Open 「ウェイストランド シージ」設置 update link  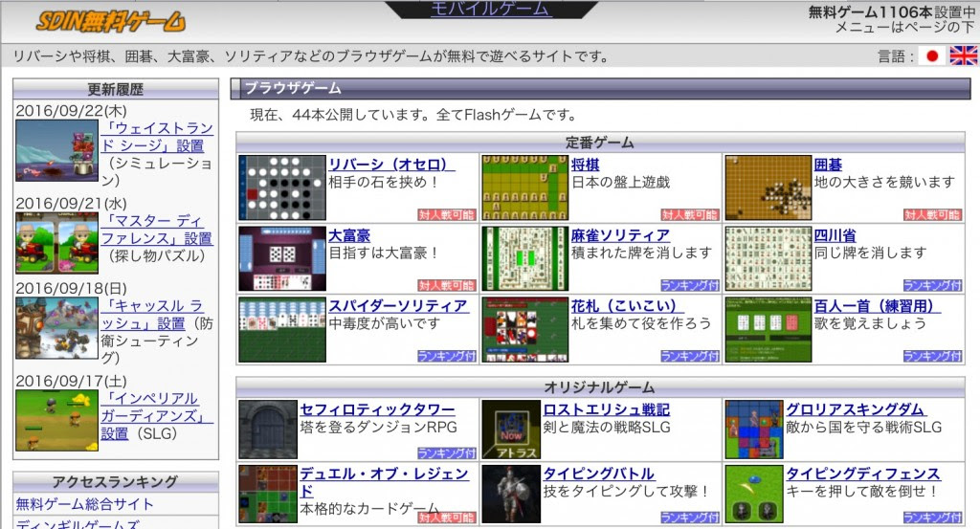157,137
